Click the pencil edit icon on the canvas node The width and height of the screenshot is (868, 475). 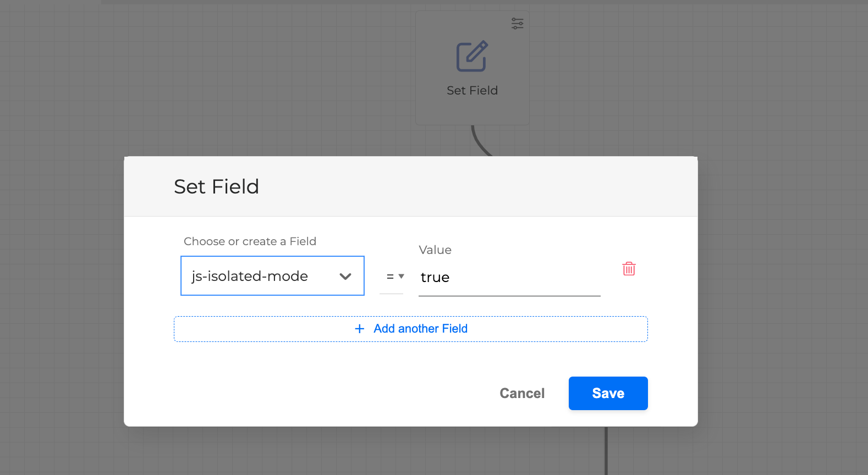point(472,57)
